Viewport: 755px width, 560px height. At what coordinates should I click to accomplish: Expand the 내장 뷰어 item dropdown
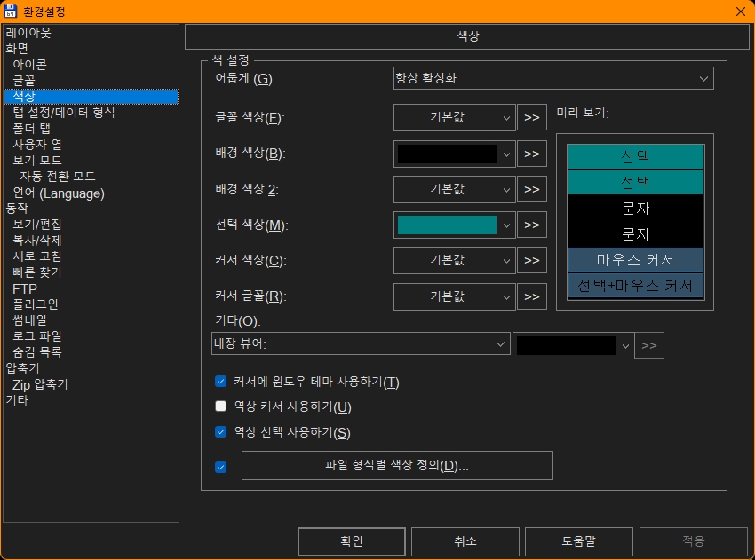361,344
